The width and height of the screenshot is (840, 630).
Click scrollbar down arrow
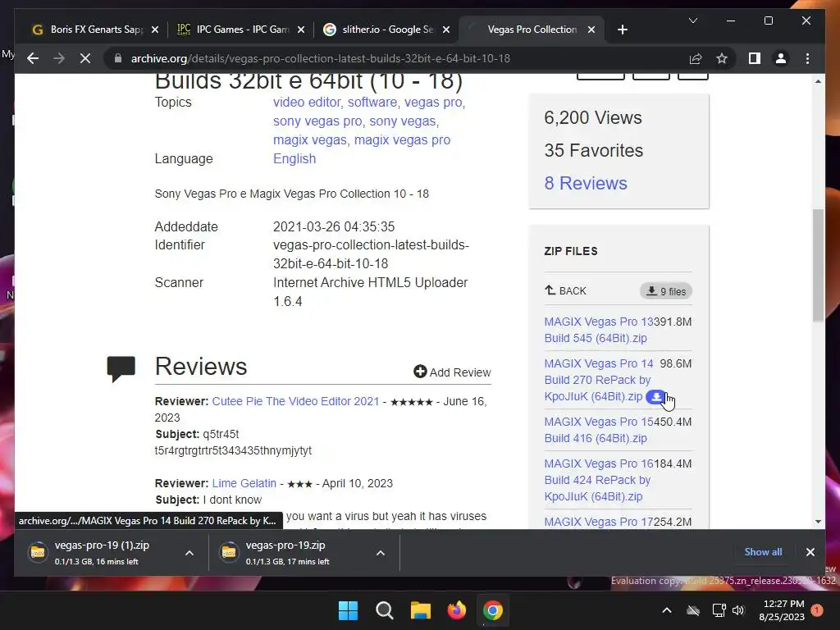pos(818,521)
